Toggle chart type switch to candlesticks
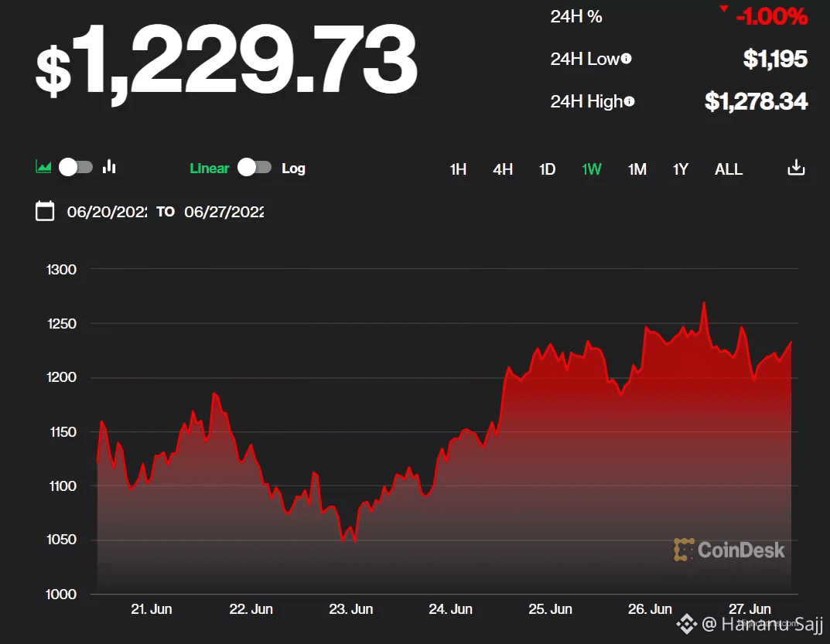Image resolution: width=830 pixels, height=644 pixels. coord(77,167)
